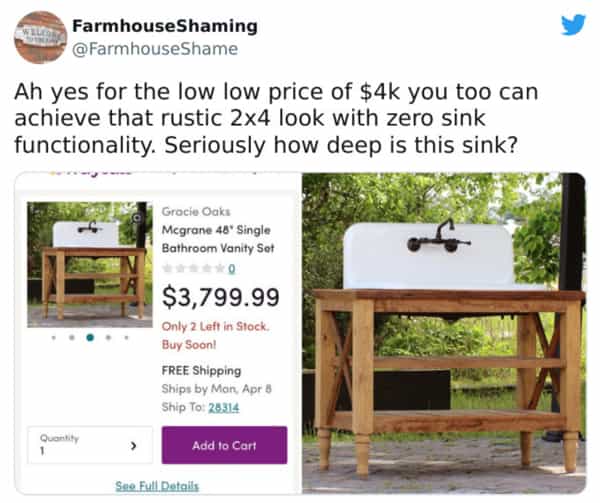Click the Mcgrane 48" Single Bathroom Vanity Set title
600x503 pixels.
(217, 239)
